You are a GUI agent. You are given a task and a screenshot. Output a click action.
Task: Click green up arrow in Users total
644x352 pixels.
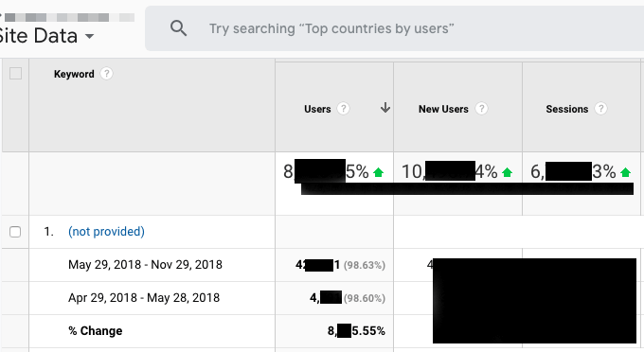[x=378, y=173]
